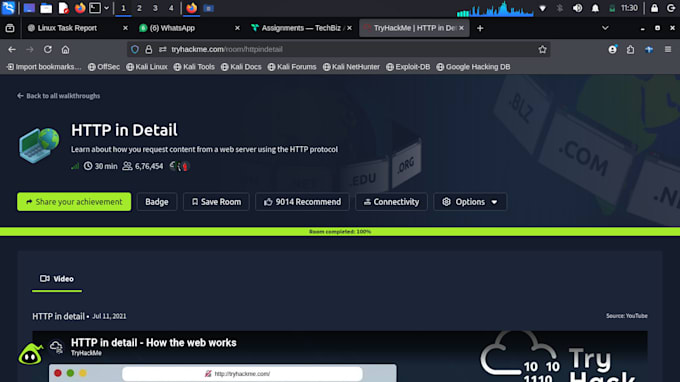Open the Kali Tools bookmark

[194, 67]
